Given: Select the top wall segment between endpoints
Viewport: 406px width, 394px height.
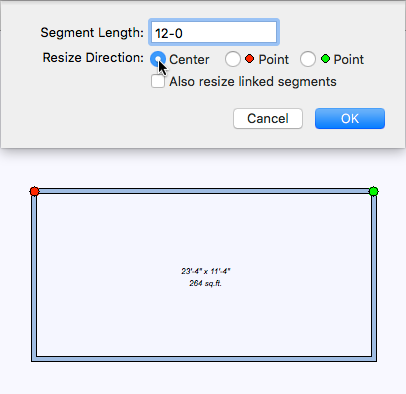Looking at the screenshot, I should point(204,191).
